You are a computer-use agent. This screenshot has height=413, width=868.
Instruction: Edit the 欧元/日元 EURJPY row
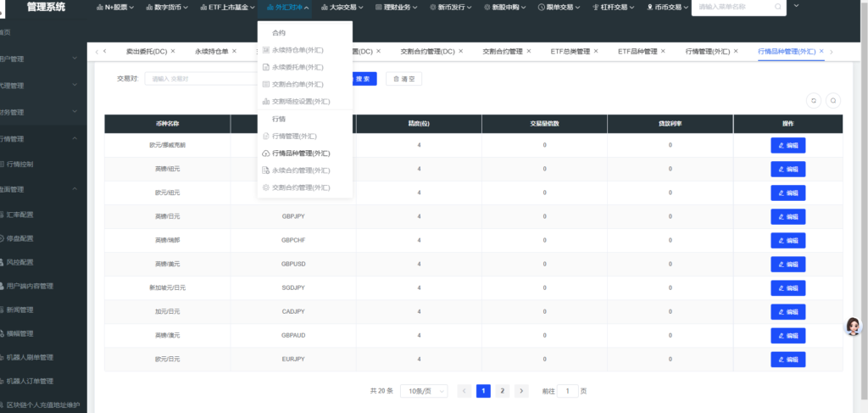point(787,360)
